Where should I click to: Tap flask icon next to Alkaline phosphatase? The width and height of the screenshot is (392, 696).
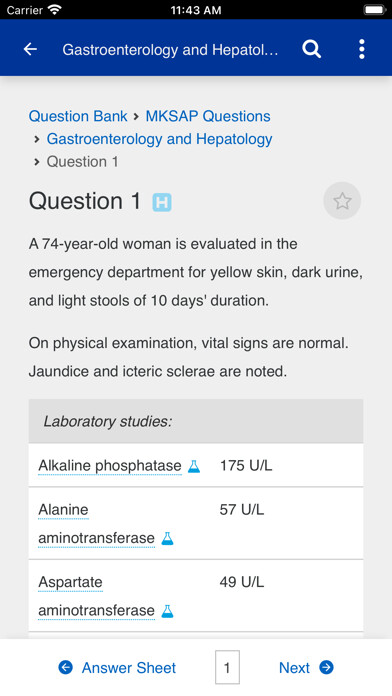[x=194, y=466]
